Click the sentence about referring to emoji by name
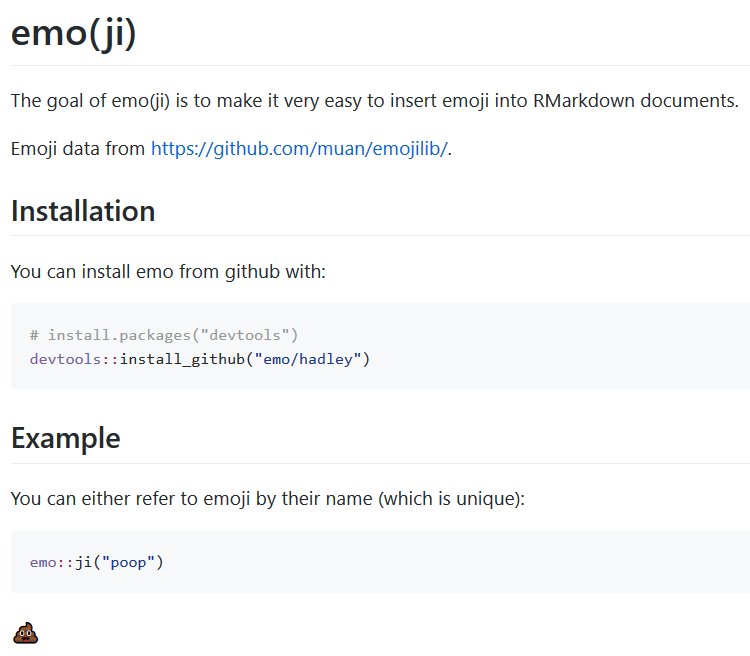The height and width of the screenshot is (656, 750). coord(268,499)
